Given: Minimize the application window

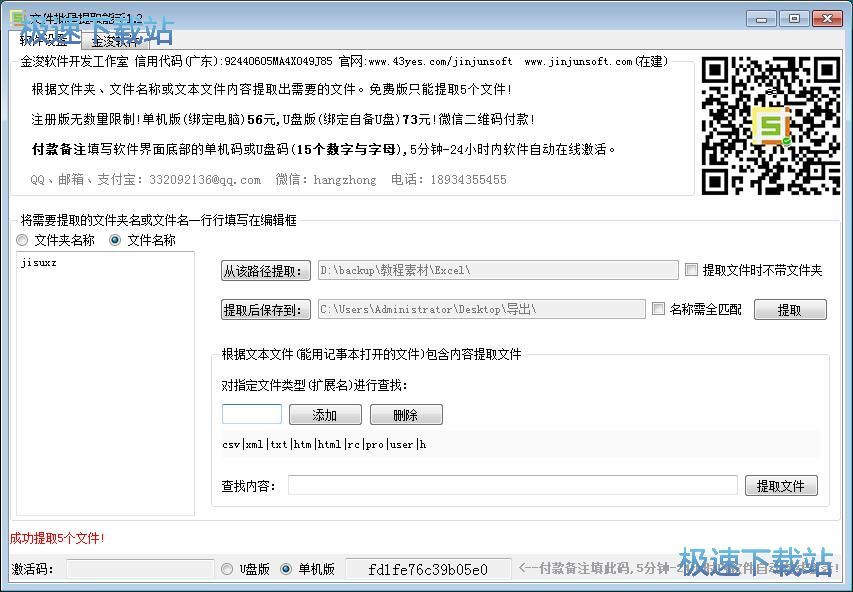Looking at the screenshot, I should (x=761, y=18).
